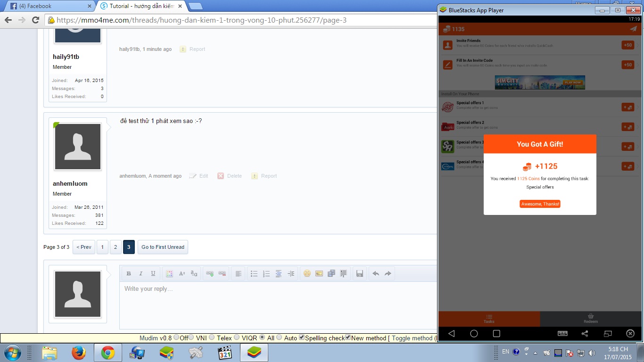Screen dimensions: 644x362
Task: Select the Mudim Auto input method
Action: point(279,337)
